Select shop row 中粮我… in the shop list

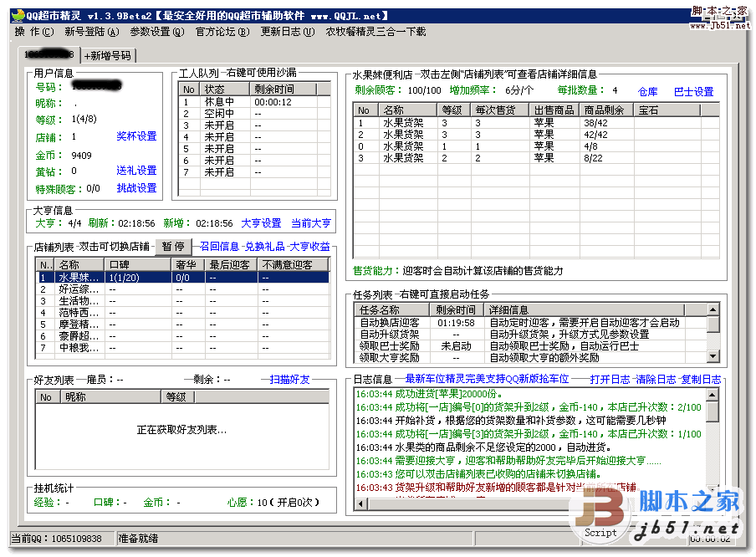point(184,348)
